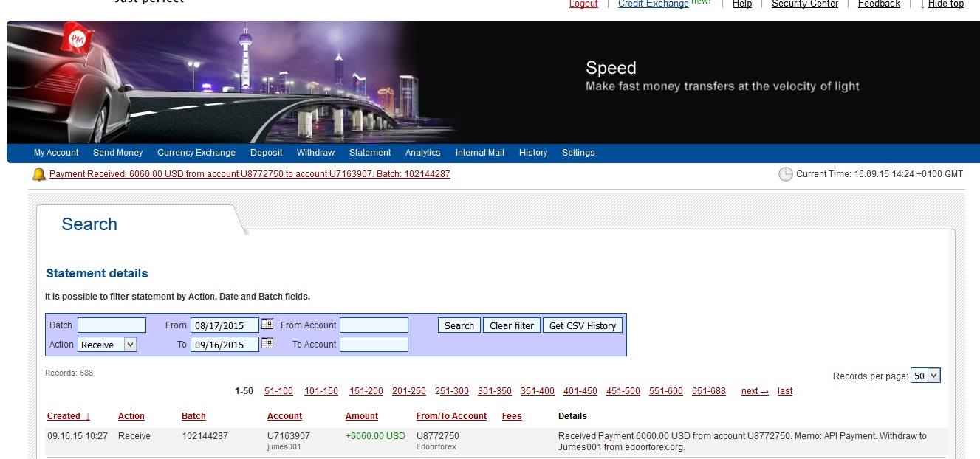
Task: Open the Settings menu item
Action: click(x=578, y=153)
